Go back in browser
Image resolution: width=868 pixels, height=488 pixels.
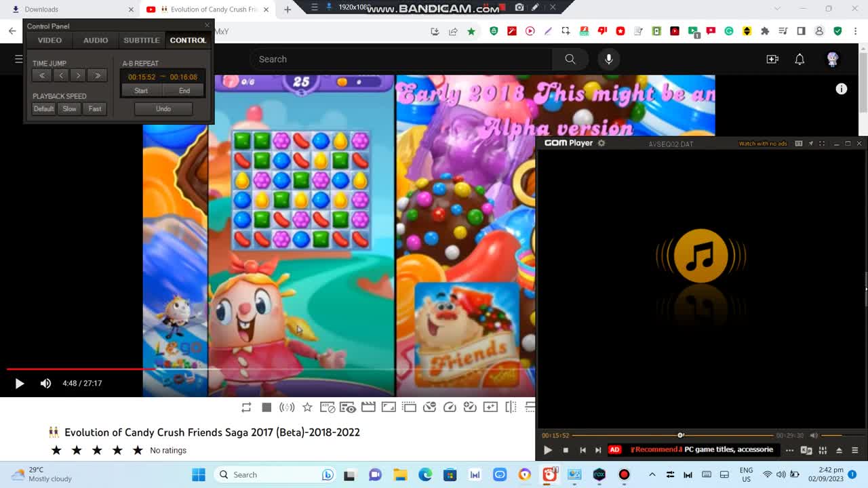pyautogui.click(x=12, y=31)
